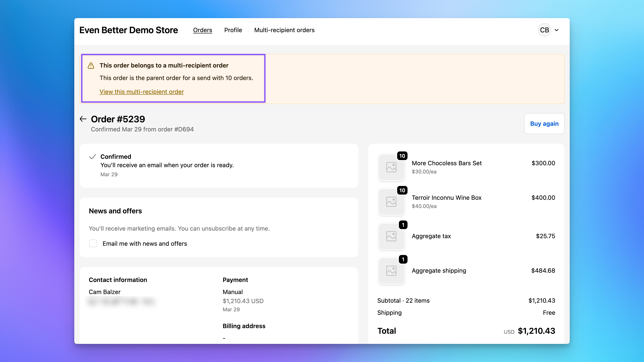Click the "10" quantity badge on the wine box
The width and height of the screenshot is (644, 362).
pyautogui.click(x=403, y=190)
